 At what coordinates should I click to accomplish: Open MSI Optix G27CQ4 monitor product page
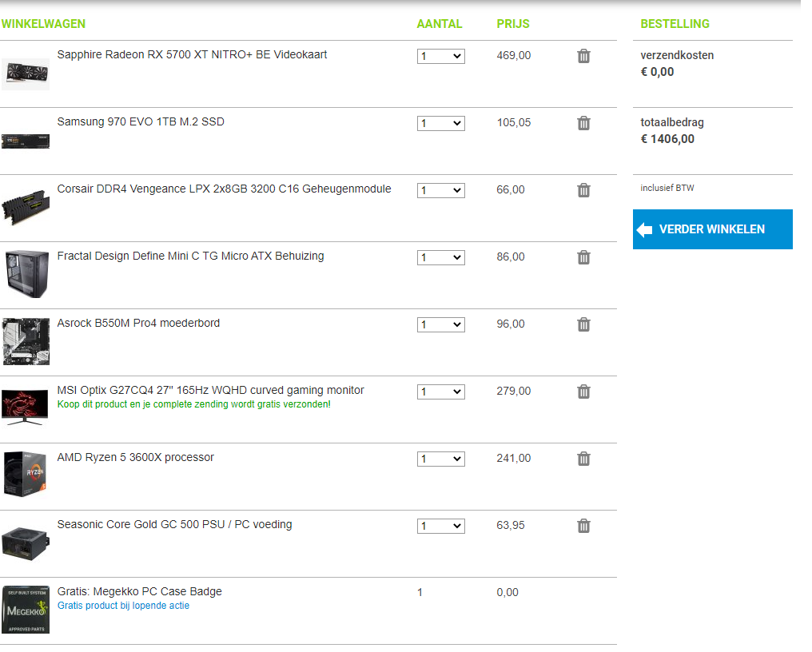click(211, 390)
